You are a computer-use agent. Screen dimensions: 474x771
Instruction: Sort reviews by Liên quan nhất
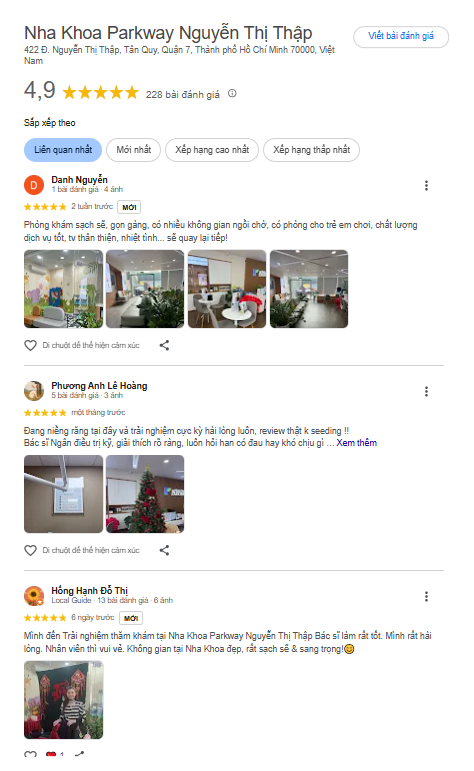click(63, 150)
